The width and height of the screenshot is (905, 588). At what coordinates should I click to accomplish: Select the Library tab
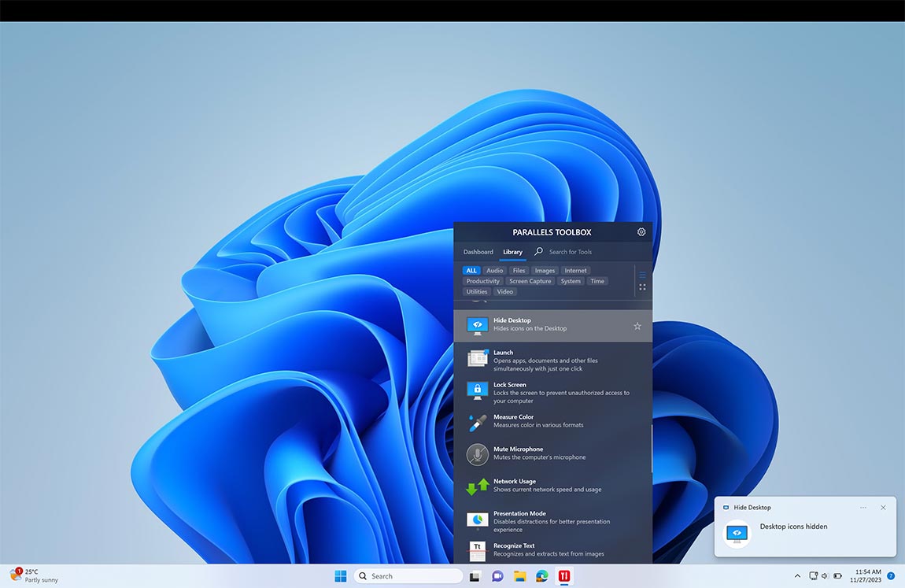[x=512, y=252]
